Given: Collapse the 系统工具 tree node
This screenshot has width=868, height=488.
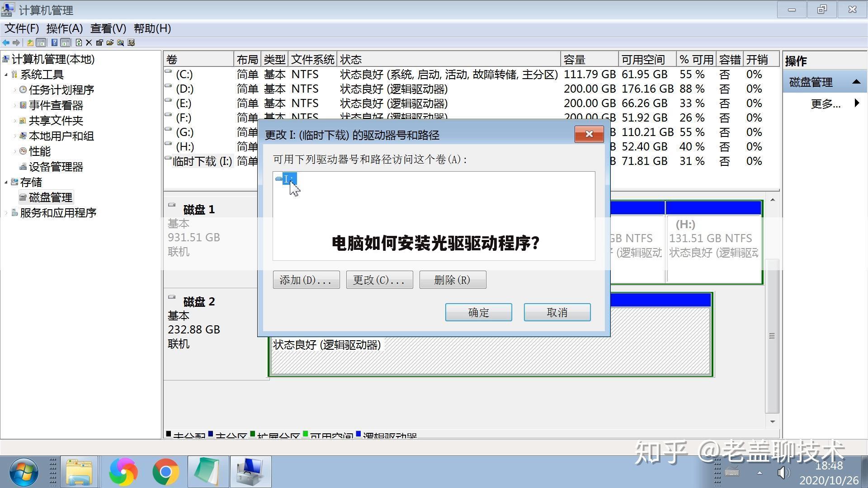Looking at the screenshot, I should [x=6, y=75].
